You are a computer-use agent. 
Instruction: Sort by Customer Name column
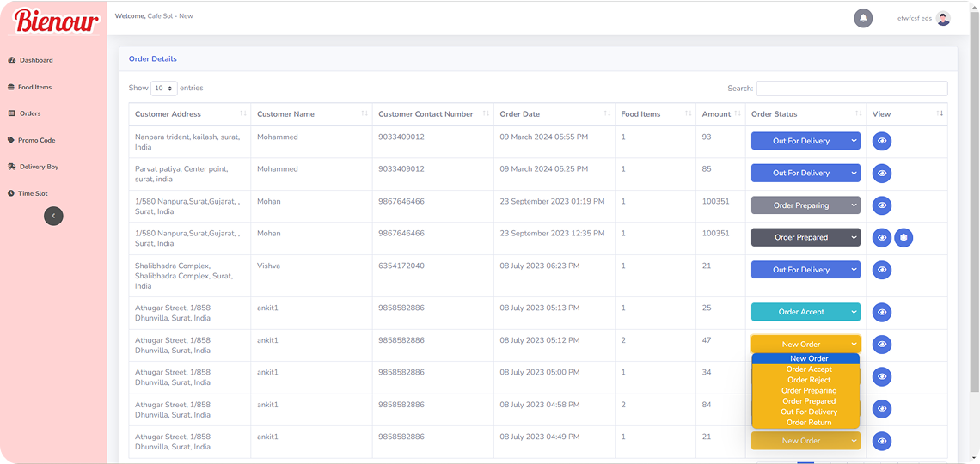tap(311, 114)
